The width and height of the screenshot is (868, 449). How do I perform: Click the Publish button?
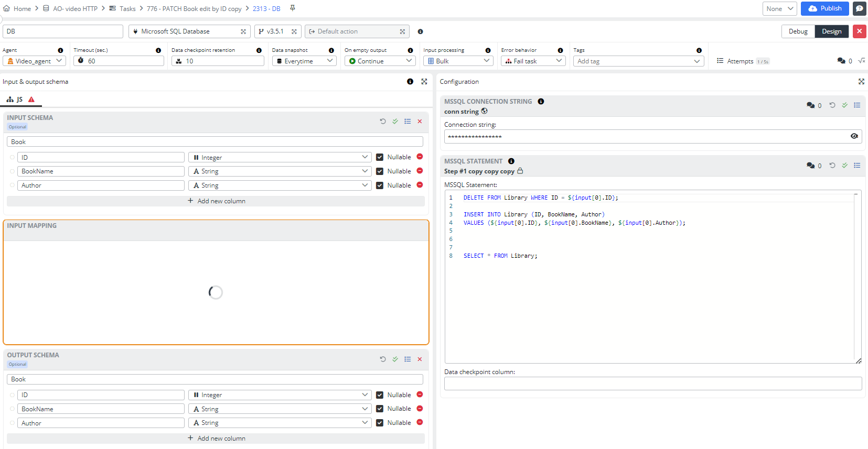pos(824,8)
